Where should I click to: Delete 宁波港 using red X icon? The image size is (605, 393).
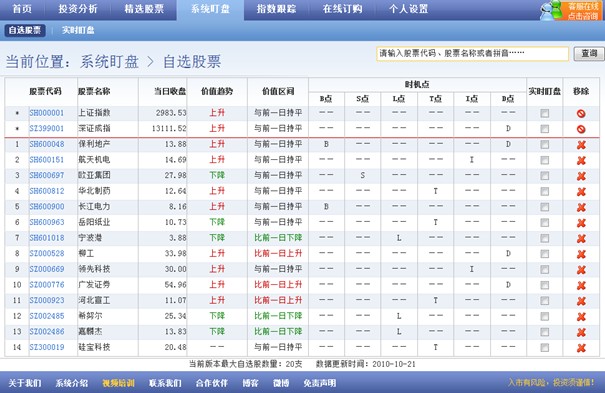[x=581, y=239]
